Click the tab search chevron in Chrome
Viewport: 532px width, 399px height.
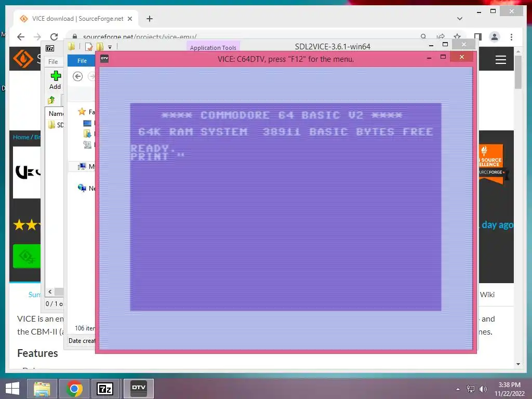tap(460, 19)
